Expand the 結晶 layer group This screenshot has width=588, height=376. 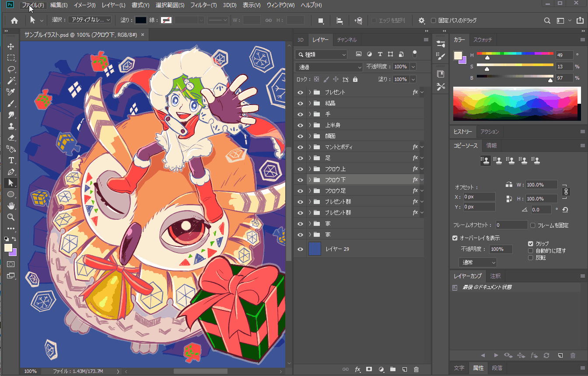310,103
